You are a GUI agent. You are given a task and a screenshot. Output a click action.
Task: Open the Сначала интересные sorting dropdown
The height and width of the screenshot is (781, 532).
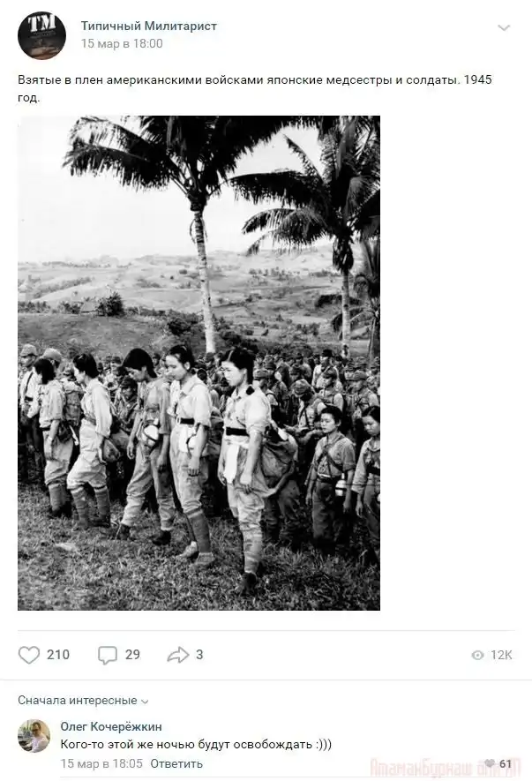tap(83, 701)
